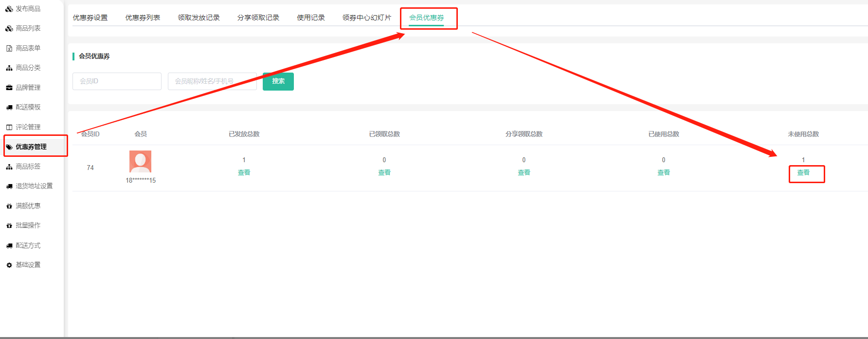Image resolution: width=868 pixels, height=339 pixels.
Task: Open the 领取发放记录 tab
Action: pyautogui.click(x=199, y=18)
